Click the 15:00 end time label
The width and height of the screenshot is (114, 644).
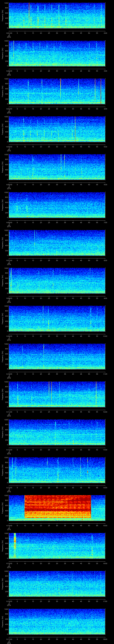tap(105, 525)
